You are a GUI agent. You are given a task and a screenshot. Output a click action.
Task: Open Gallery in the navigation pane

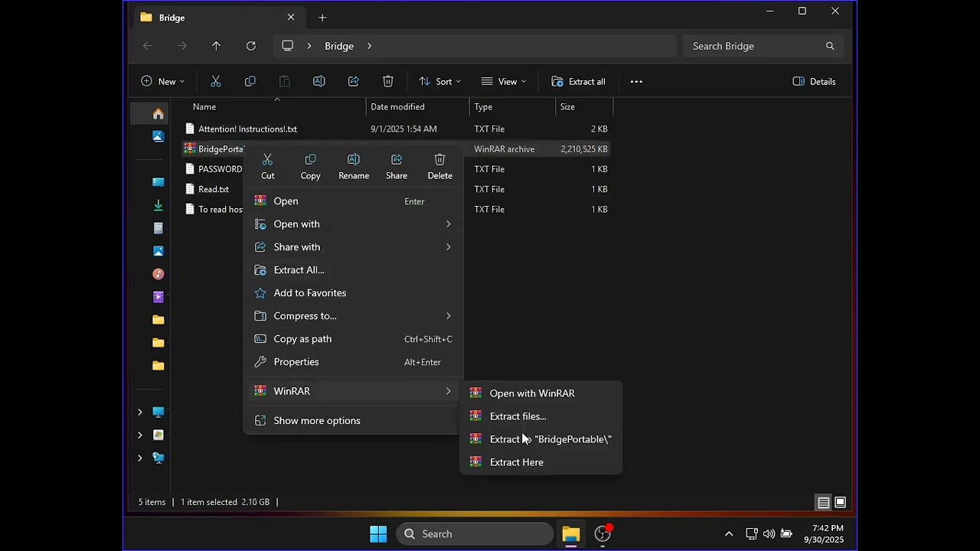tap(158, 136)
